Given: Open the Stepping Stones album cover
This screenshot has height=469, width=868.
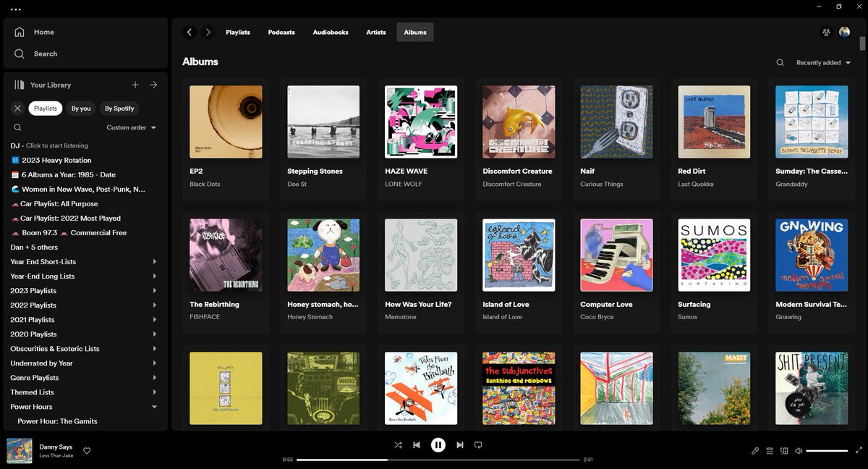Looking at the screenshot, I should (323, 122).
